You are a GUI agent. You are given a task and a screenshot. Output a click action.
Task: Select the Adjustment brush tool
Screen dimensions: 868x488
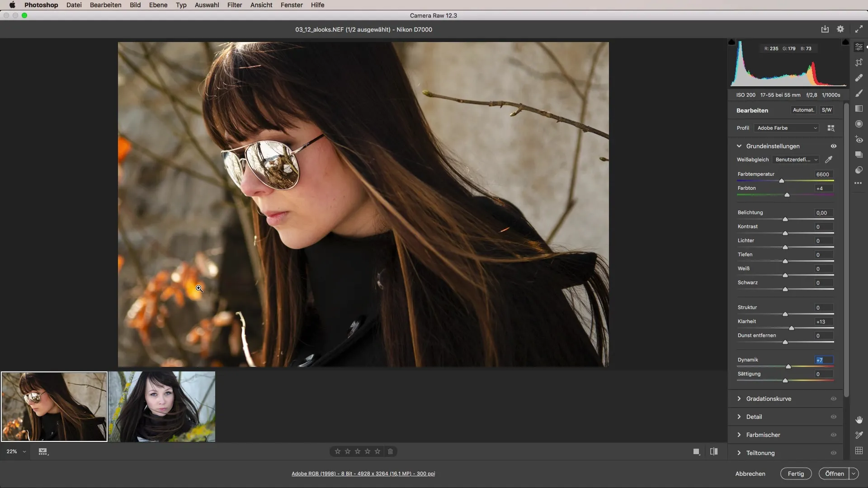click(x=859, y=93)
